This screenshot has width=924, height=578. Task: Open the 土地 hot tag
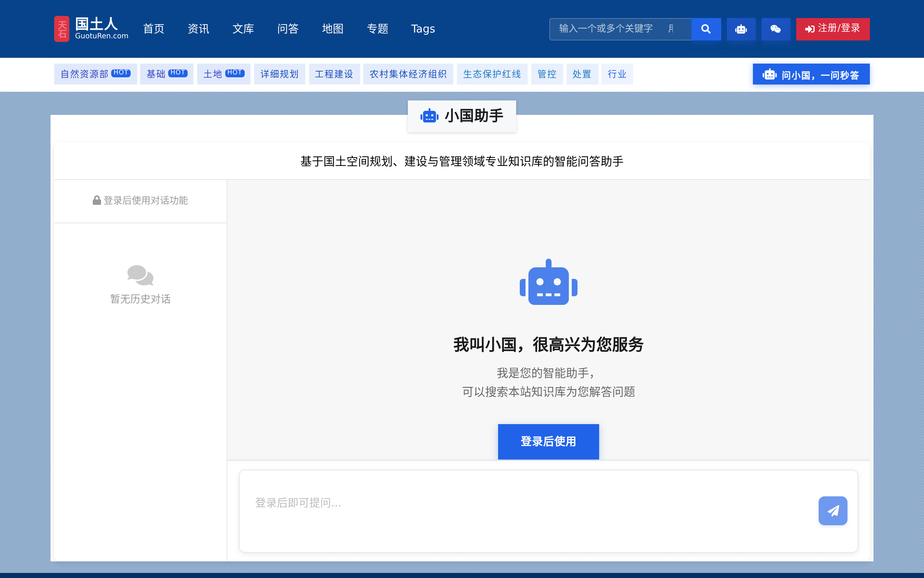pyautogui.click(x=223, y=74)
